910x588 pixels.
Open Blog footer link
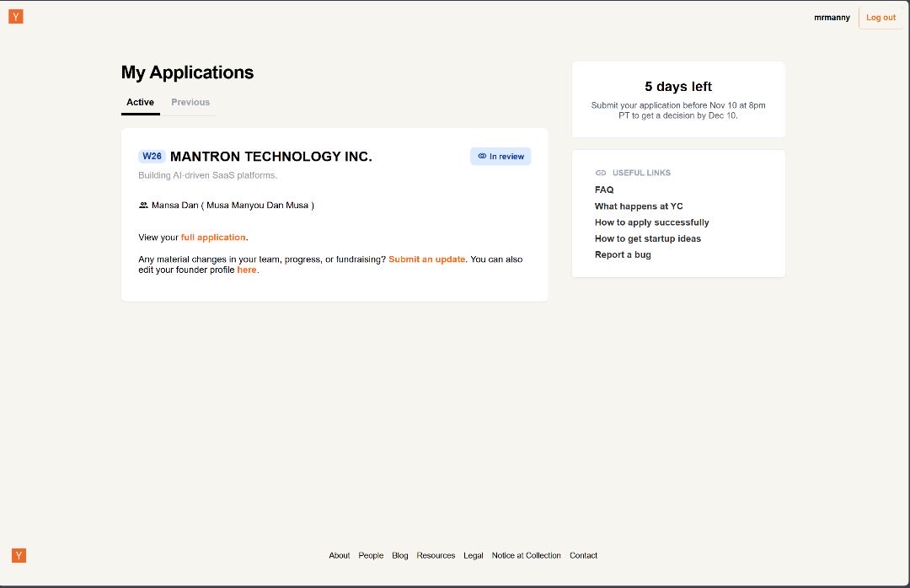point(400,555)
